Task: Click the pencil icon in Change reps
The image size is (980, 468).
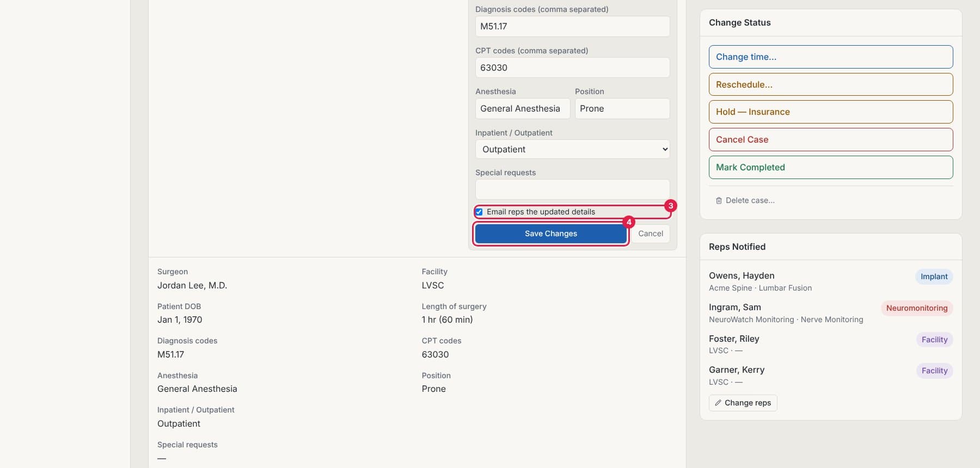Action: 718,403
